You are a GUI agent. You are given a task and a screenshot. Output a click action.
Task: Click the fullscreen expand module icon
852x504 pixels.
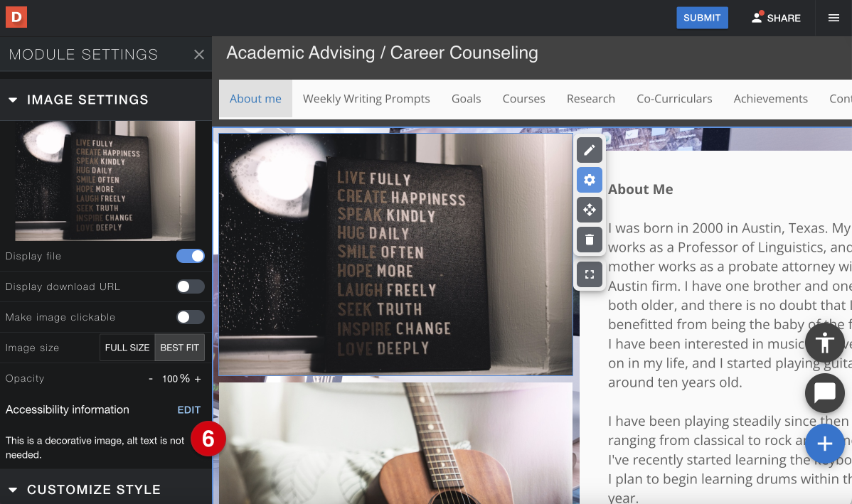pos(590,274)
